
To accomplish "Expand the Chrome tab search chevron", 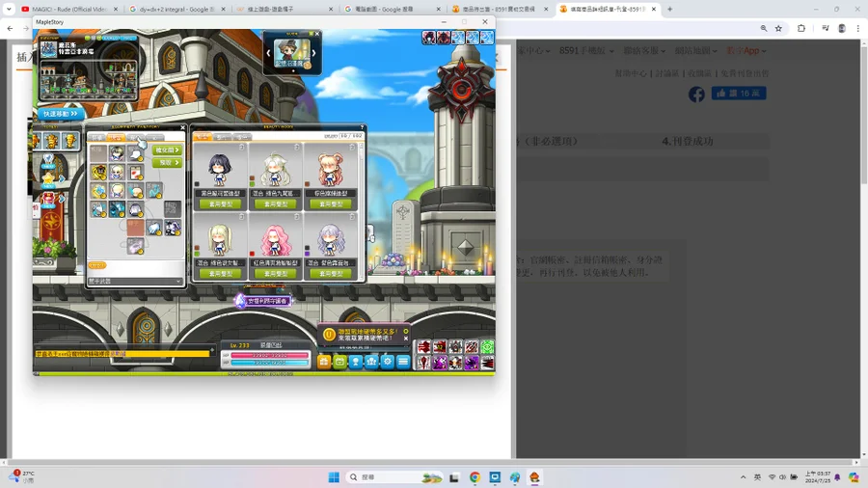I will click(x=9, y=9).
